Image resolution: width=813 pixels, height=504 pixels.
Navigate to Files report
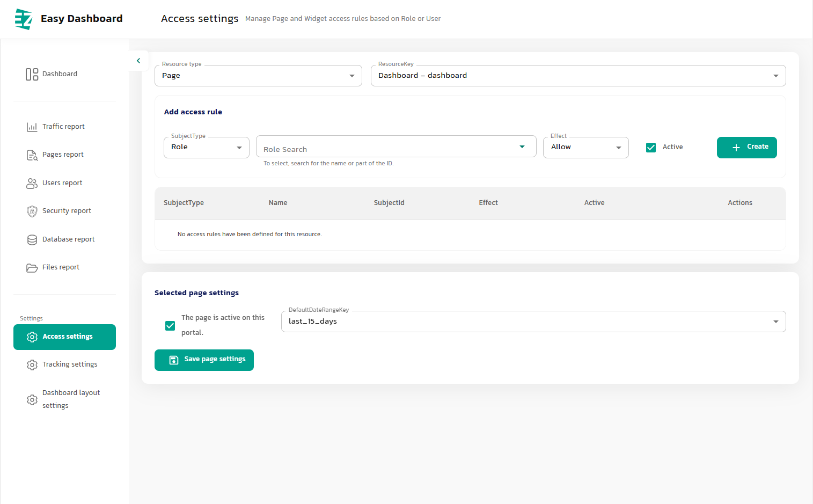pyautogui.click(x=64, y=267)
